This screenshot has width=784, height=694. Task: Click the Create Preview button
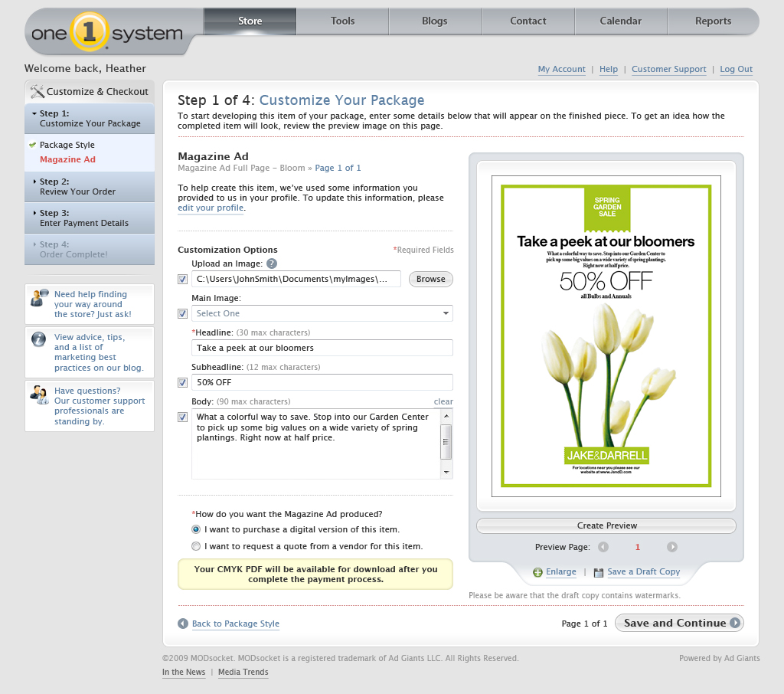[606, 525]
